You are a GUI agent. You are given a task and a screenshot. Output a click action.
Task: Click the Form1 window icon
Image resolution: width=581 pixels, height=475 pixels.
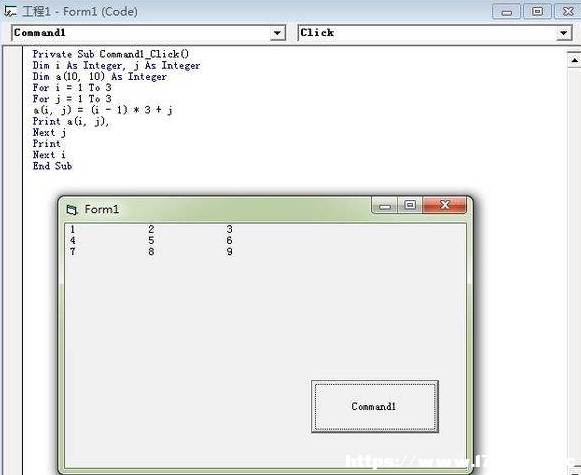(x=72, y=210)
